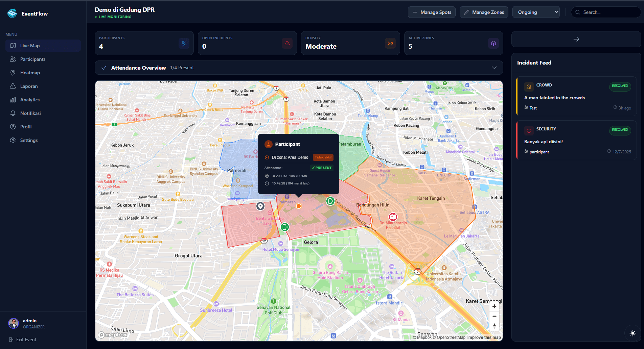Click the crowd icon on the CROWD incident
This screenshot has height=349, width=644.
(529, 86)
